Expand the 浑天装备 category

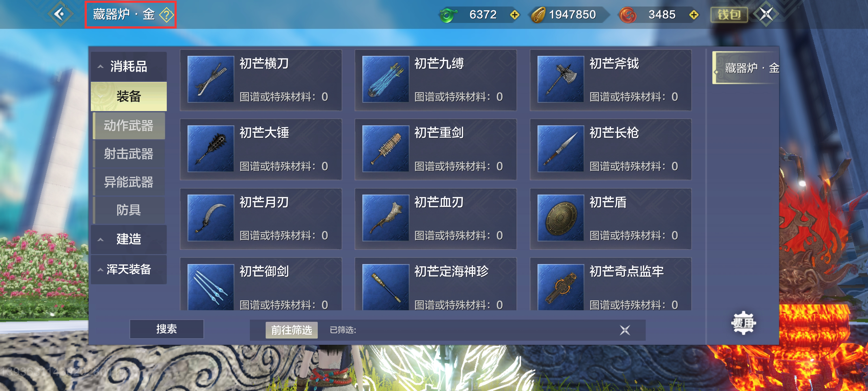[129, 269]
